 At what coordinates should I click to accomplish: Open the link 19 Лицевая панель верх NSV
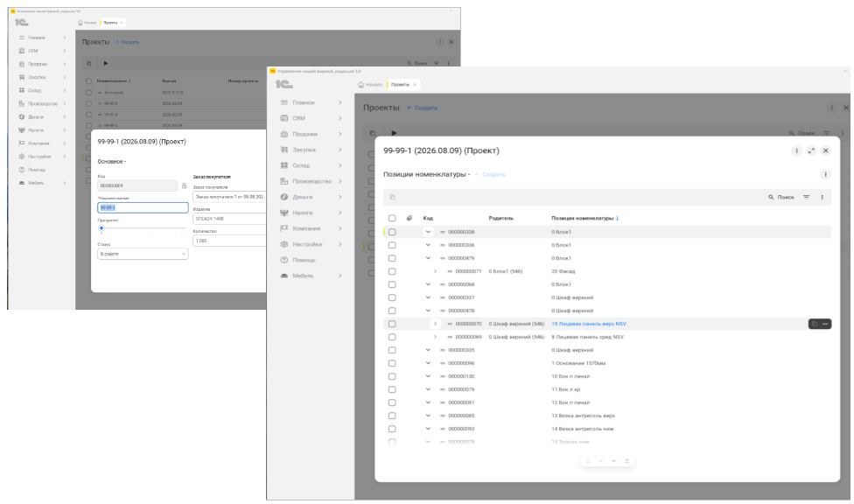tap(589, 324)
